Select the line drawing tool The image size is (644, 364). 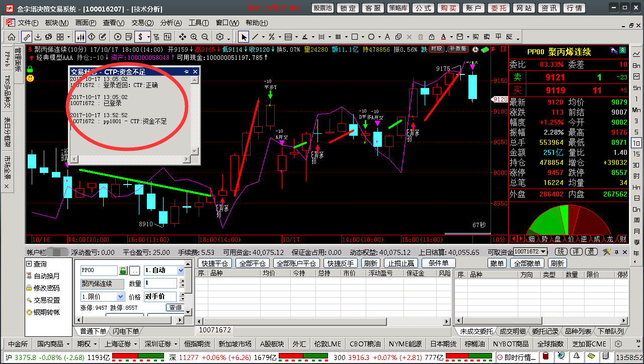pos(256,37)
